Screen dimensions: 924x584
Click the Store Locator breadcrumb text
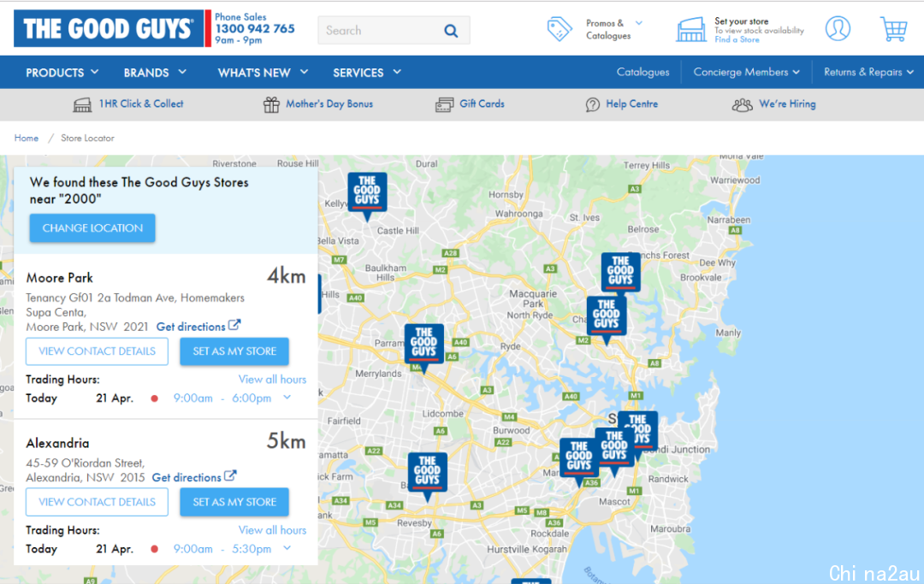(87, 138)
